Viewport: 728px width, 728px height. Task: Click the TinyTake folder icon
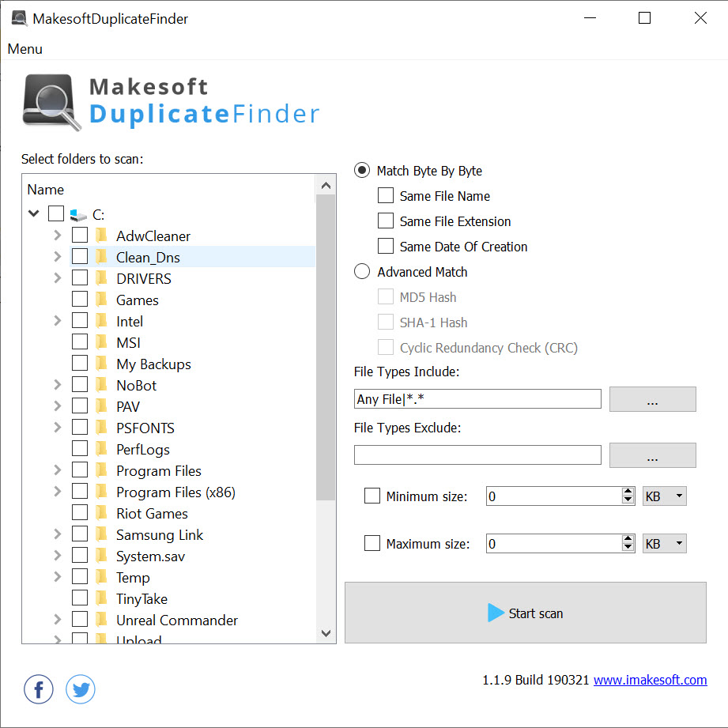point(101,598)
